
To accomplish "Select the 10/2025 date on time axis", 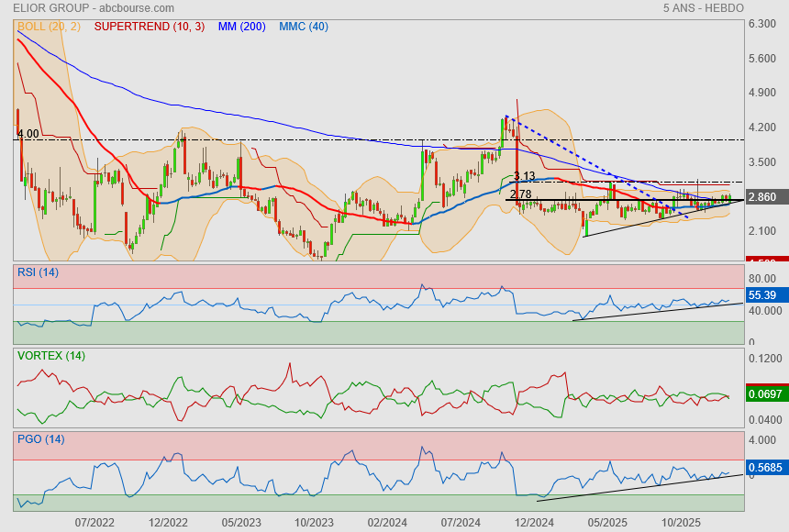I will 681,521.
